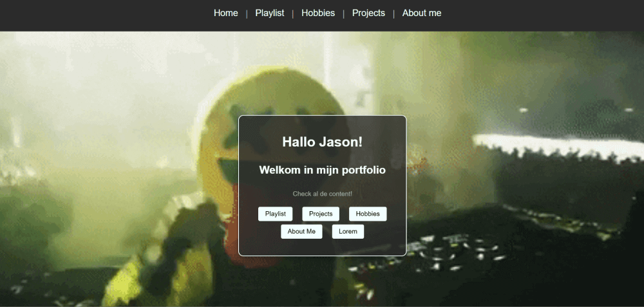This screenshot has width=644, height=307.
Task: Click the separator between Playlist and Hobbies
Action: [293, 14]
